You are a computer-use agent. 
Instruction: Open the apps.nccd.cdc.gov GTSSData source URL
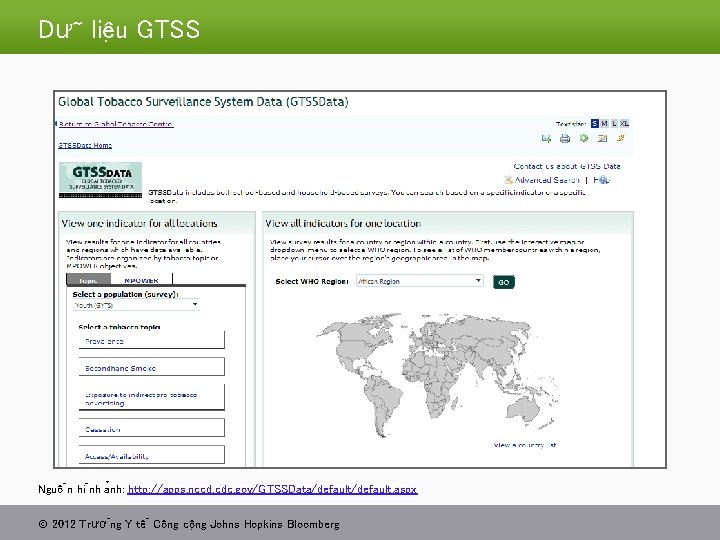(272, 489)
